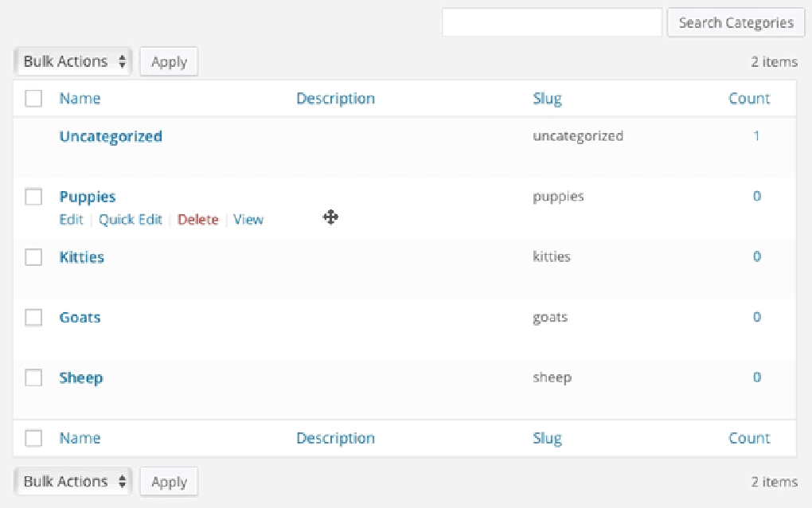812x508 pixels.
Task: Toggle select-all checkbox in table footer
Action: 33,438
